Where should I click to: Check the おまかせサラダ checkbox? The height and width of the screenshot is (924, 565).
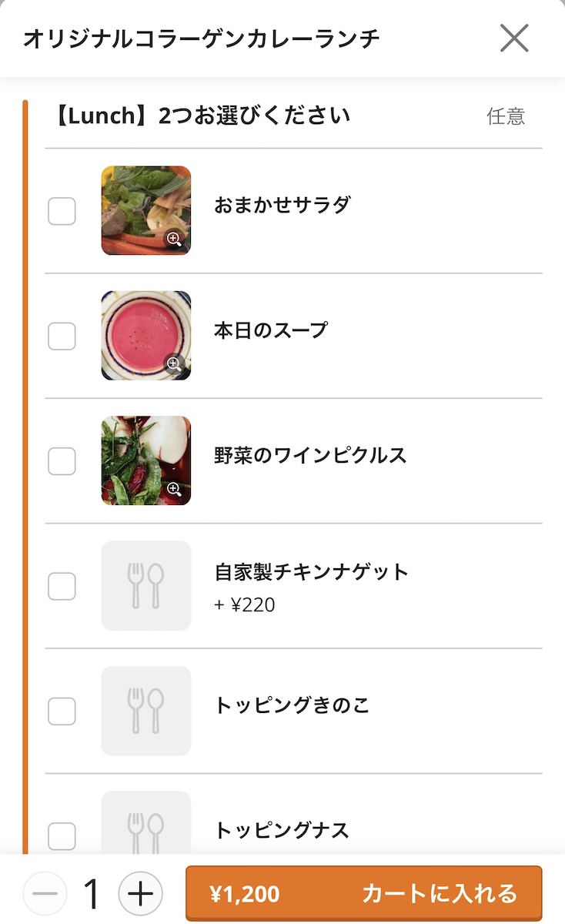pos(62,211)
